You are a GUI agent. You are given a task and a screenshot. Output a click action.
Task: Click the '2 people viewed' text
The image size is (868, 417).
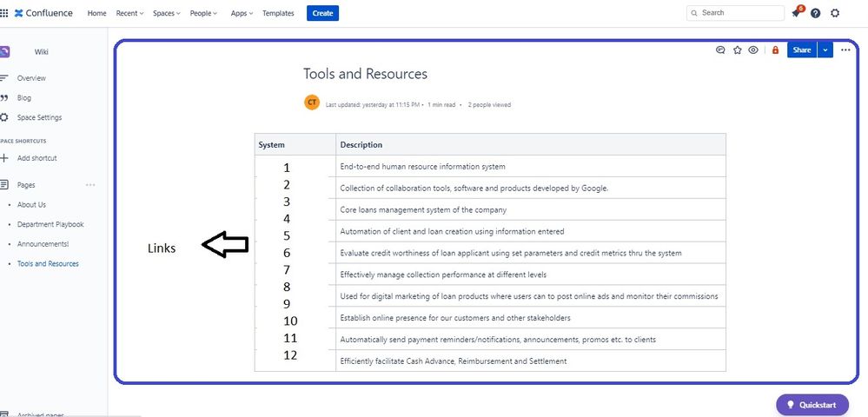489,104
